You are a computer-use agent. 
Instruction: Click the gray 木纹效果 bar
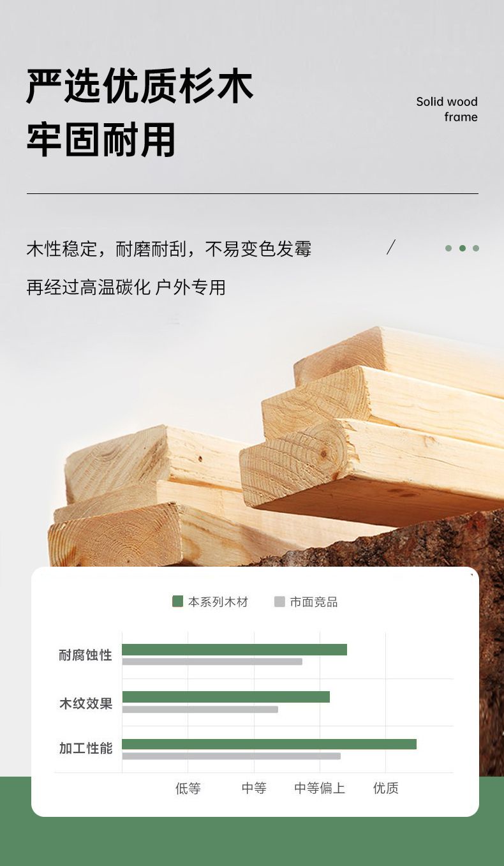[x=200, y=709]
